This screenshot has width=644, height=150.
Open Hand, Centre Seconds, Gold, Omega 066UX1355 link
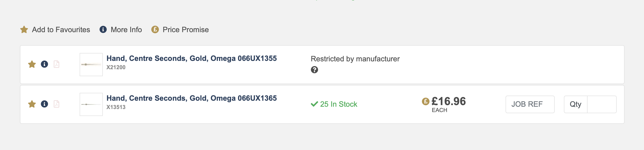click(x=191, y=58)
